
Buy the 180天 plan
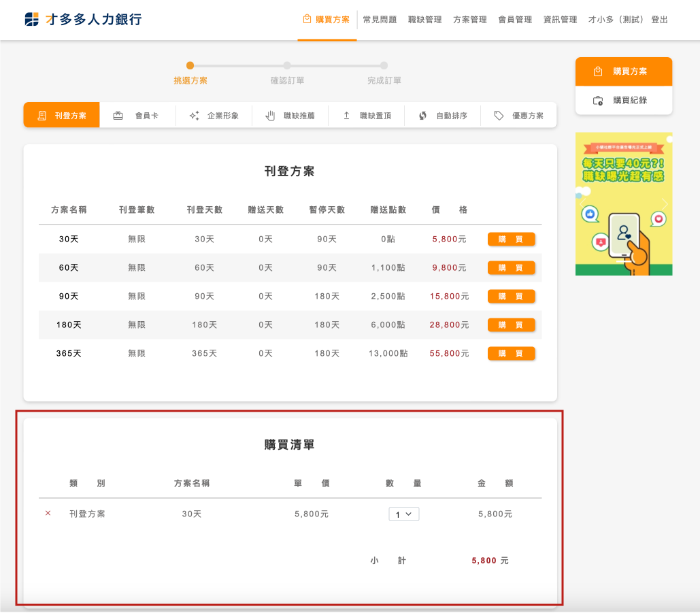point(511,325)
